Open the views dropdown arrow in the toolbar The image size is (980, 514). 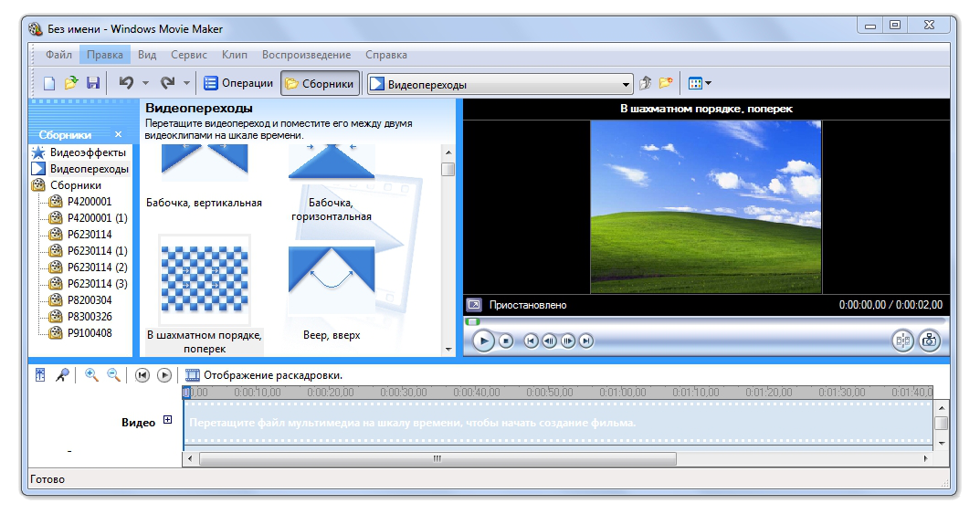(x=708, y=84)
